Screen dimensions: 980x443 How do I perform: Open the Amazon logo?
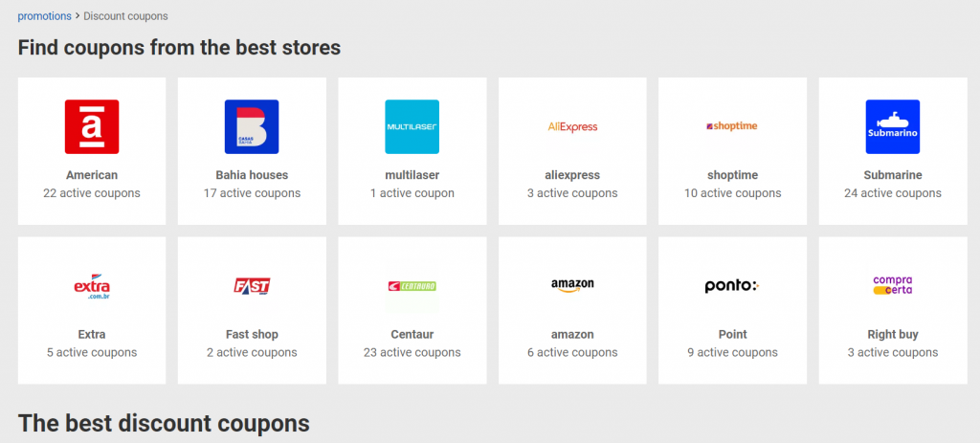coord(572,286)
